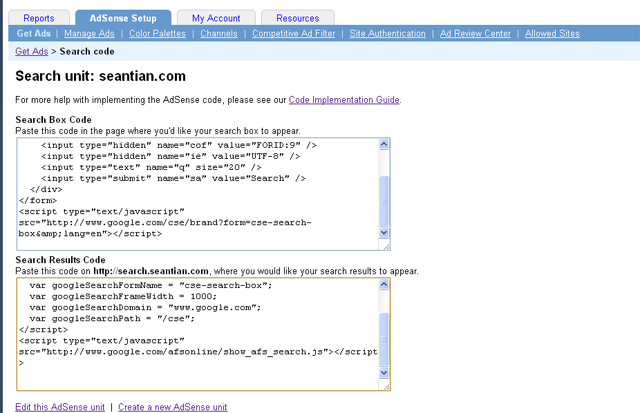Click the 'Search code' breadcrumb text
640x413 pixels.
pos(87,51)
